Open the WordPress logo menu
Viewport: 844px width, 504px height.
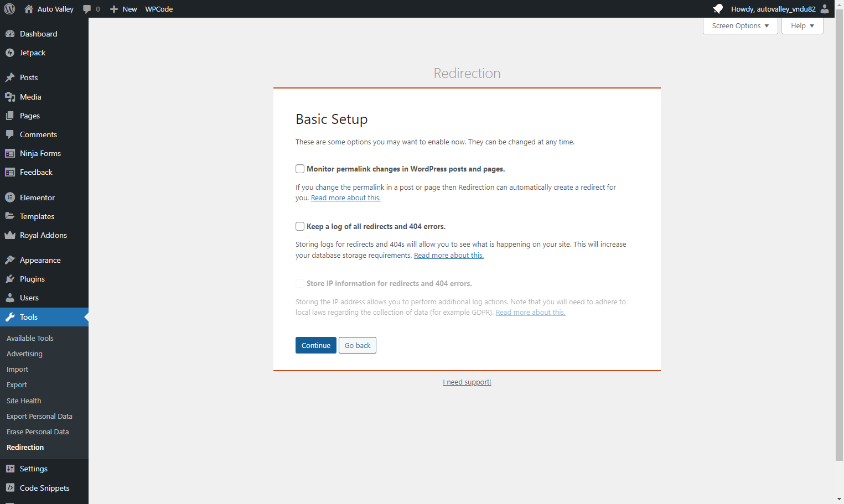pos(9,9)
